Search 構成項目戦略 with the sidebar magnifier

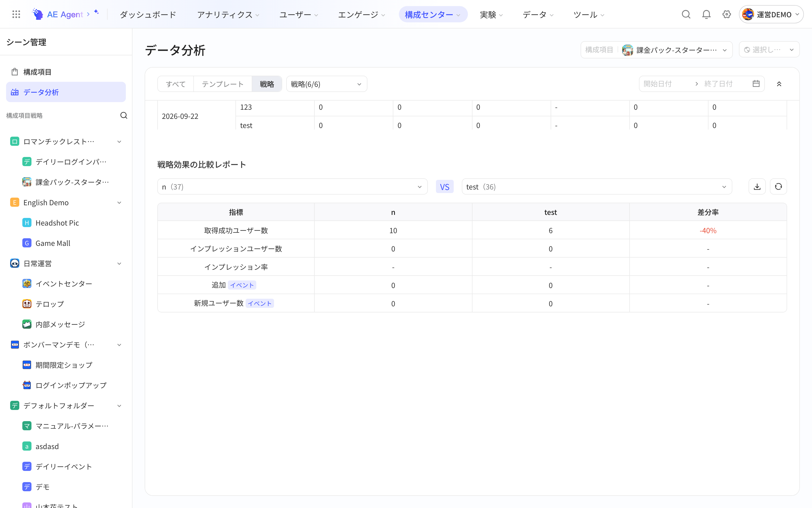[x=124, y=116]
